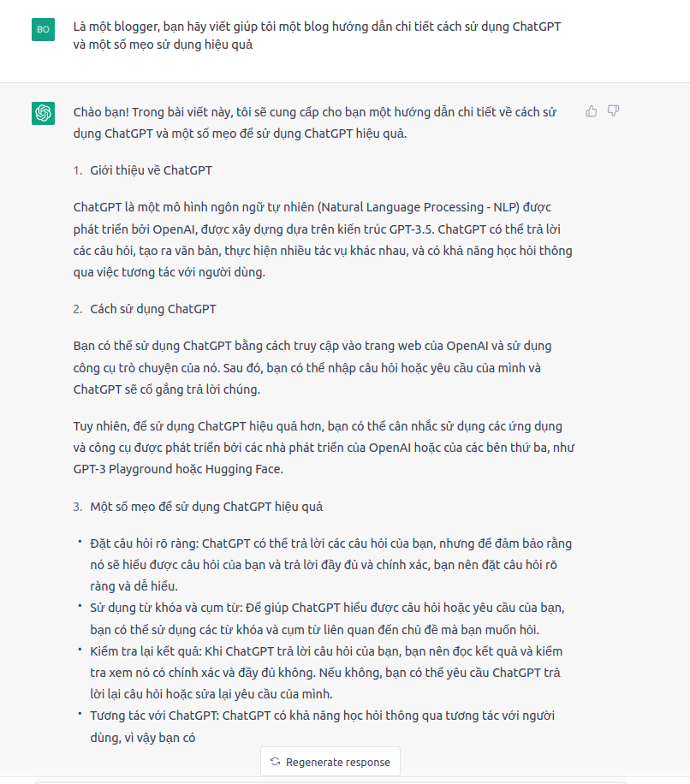Select heading "Giới thiệu về ChatGPT"
Screen dimensions: 690x784
[x=151, y=170]
